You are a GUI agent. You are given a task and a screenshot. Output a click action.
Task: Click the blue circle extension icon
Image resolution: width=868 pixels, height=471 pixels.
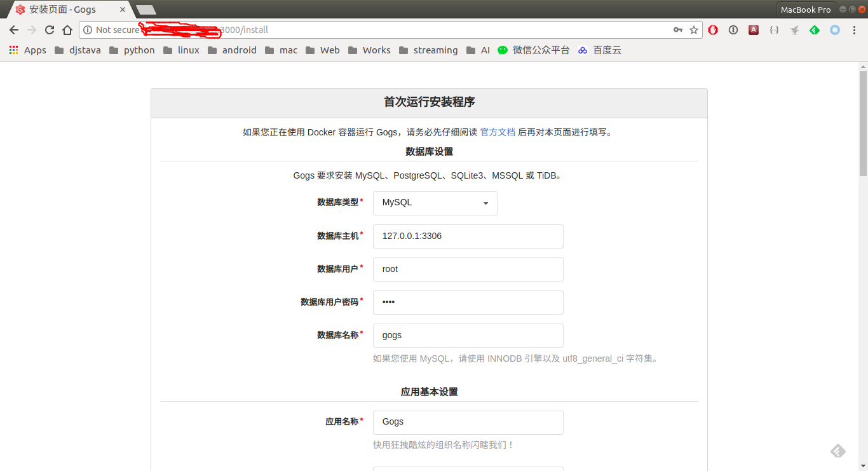tap(835, 30)
